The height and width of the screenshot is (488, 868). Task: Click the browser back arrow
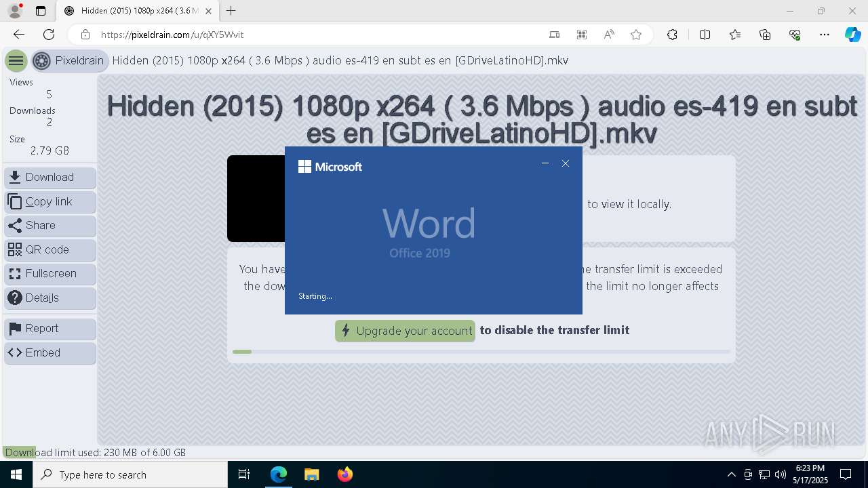tap(19, 35)
